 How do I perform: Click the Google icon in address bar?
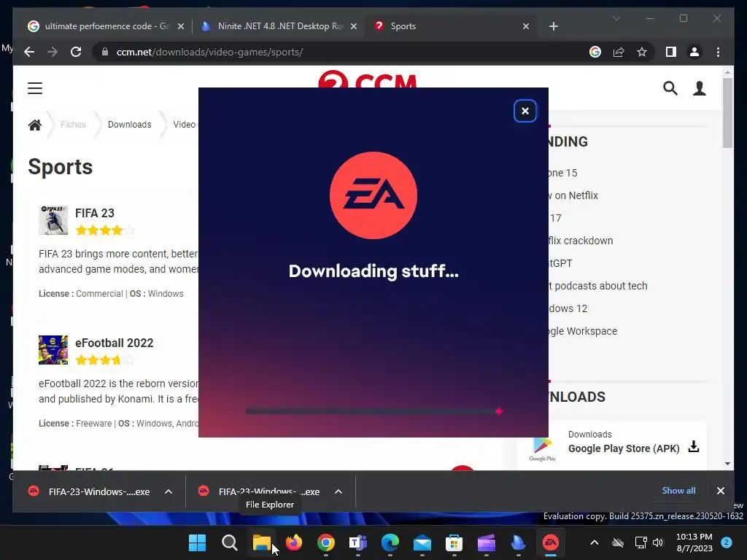click(x=595, y=52)
